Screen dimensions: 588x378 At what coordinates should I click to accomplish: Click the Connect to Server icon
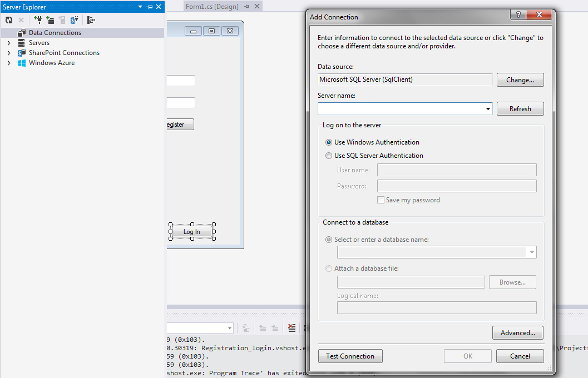click(50, 20)
